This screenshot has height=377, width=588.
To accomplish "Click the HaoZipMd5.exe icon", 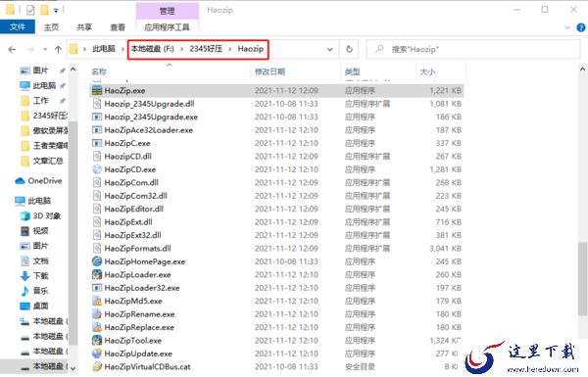I will pyautogui.click(x=97, y=301).
